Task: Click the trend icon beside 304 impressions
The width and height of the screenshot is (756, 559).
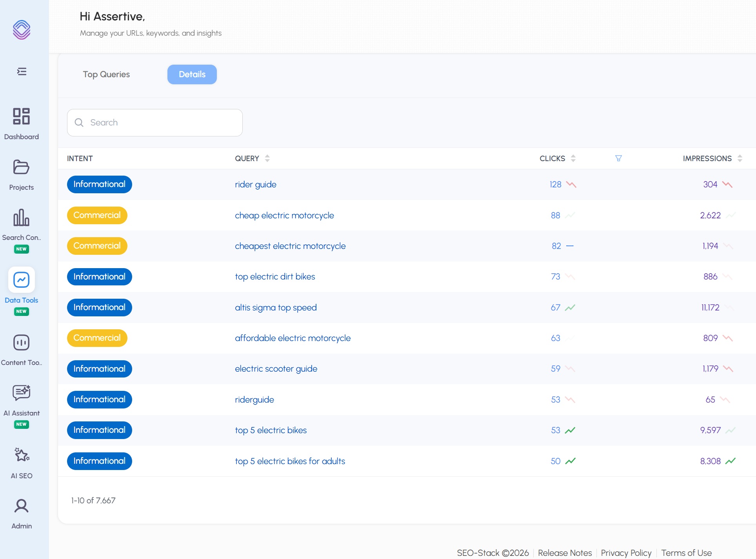Action: tap(727, 185)
